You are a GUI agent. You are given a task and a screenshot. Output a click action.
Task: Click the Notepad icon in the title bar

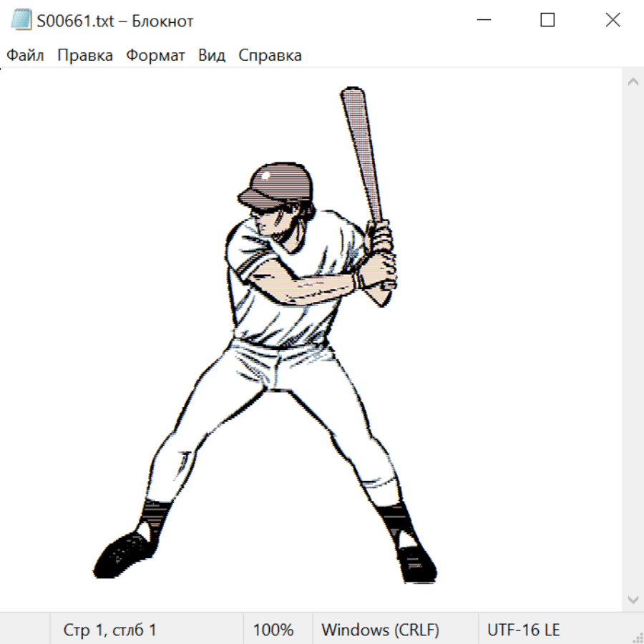pos(20,21)
